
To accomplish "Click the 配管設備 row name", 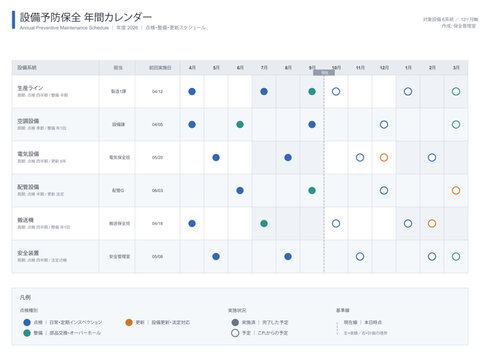I will [x=28, y=187].
